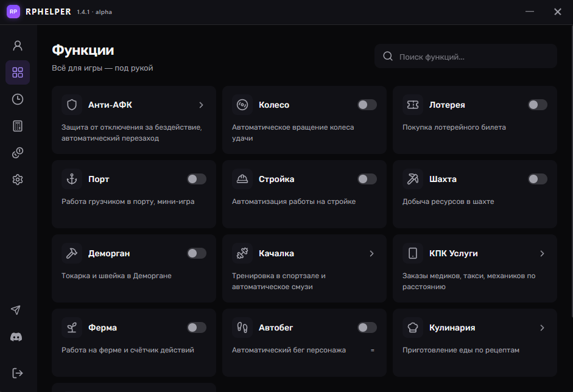
Task: Open settings via the gear icon
Action: tap(18, 180)
